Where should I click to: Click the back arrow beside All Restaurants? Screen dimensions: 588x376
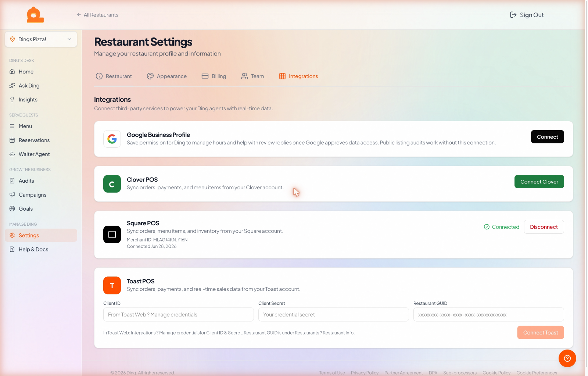(79, 15)
